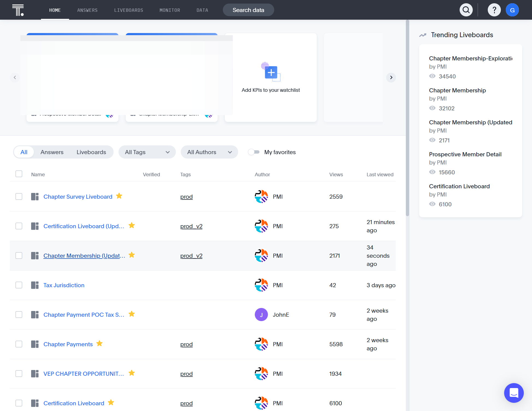
Task: Click the Search data button
Action: 248,10
